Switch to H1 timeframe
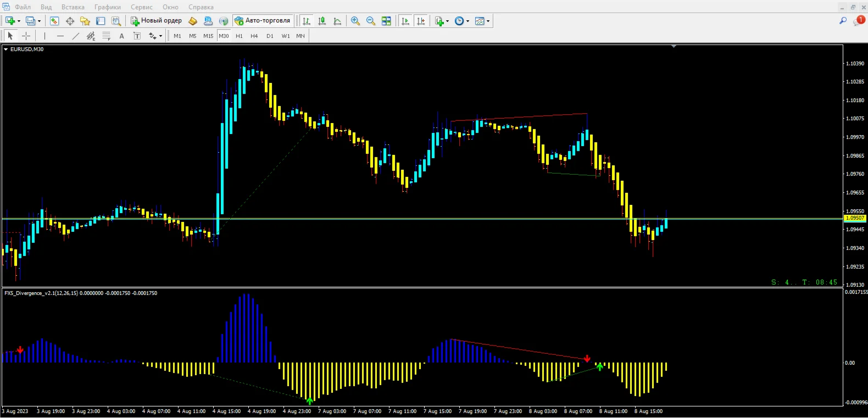The image size is (868, 418). point(239,36)
